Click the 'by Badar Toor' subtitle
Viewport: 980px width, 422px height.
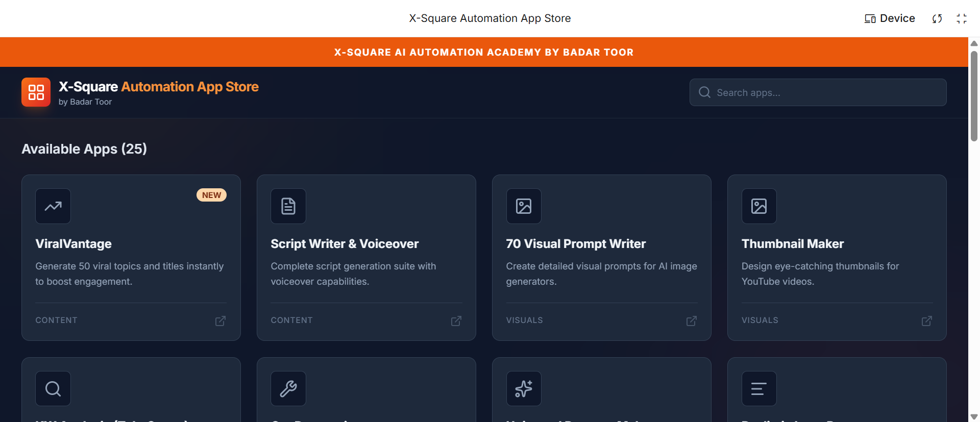tap(85, 102)
